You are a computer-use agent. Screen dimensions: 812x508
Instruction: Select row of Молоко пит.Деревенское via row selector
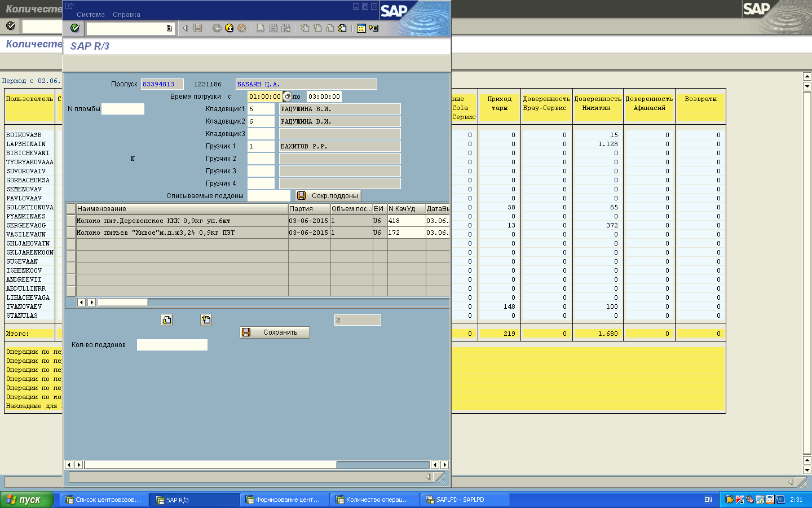(71, 221)
